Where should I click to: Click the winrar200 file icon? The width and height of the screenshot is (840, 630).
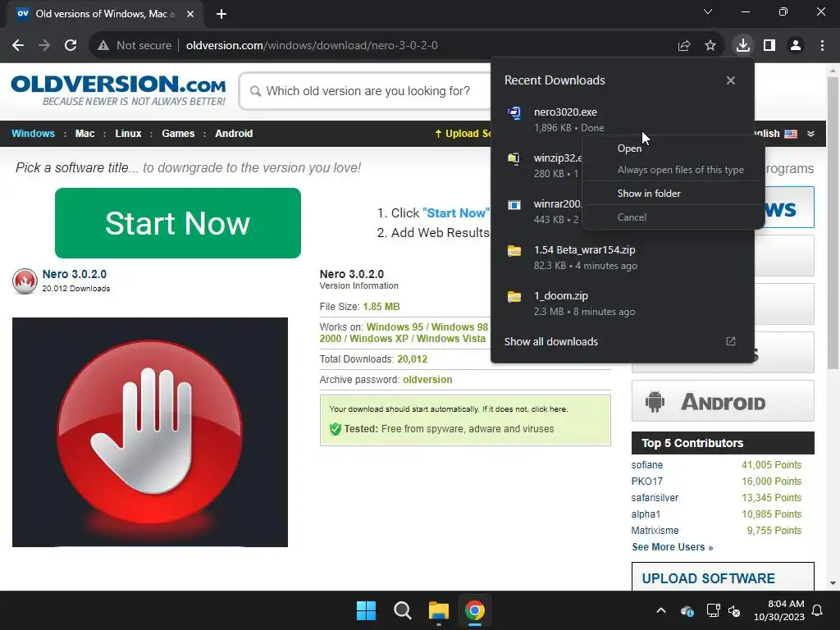pyautogui.click(x=514, y=204)
